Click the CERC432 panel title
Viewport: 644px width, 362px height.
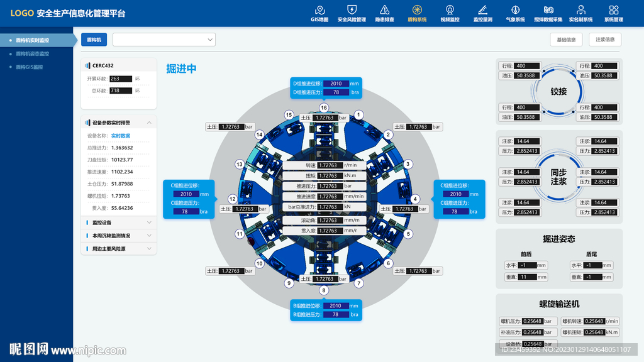[x=103, y=65]
